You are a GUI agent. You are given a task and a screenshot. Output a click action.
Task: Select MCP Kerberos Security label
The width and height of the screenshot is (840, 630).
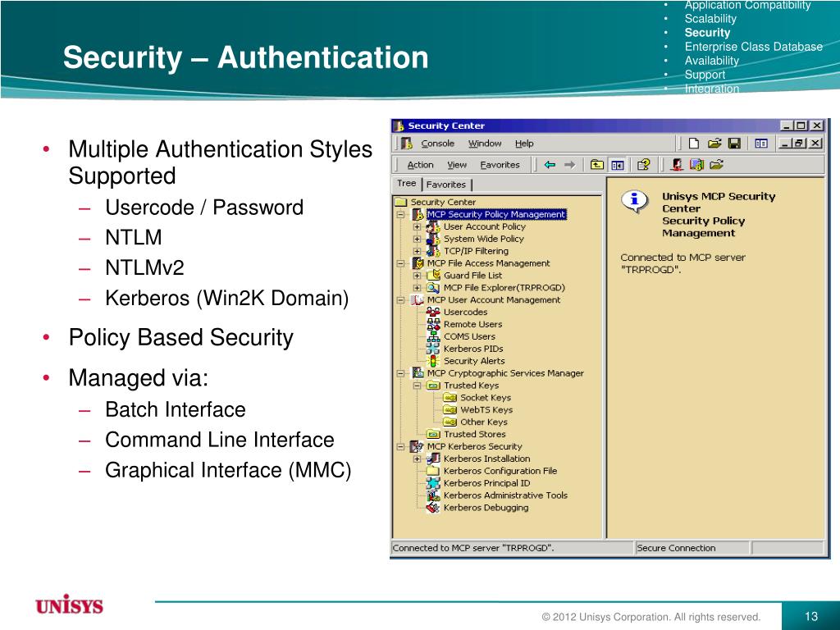[475, 446]
